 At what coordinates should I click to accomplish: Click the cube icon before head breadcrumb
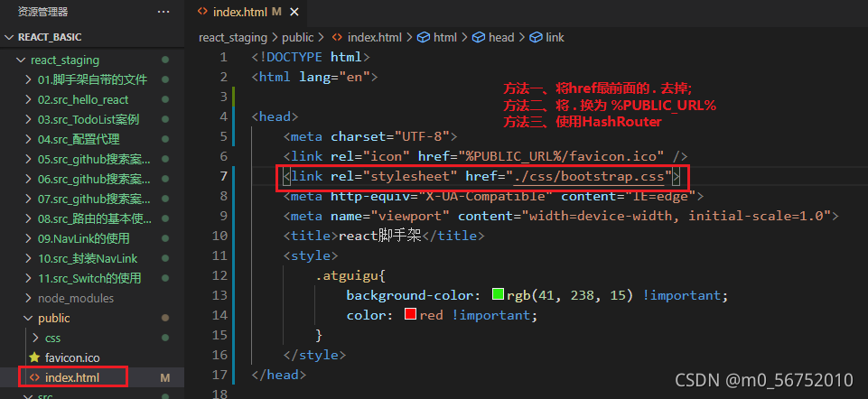[479, 38]
